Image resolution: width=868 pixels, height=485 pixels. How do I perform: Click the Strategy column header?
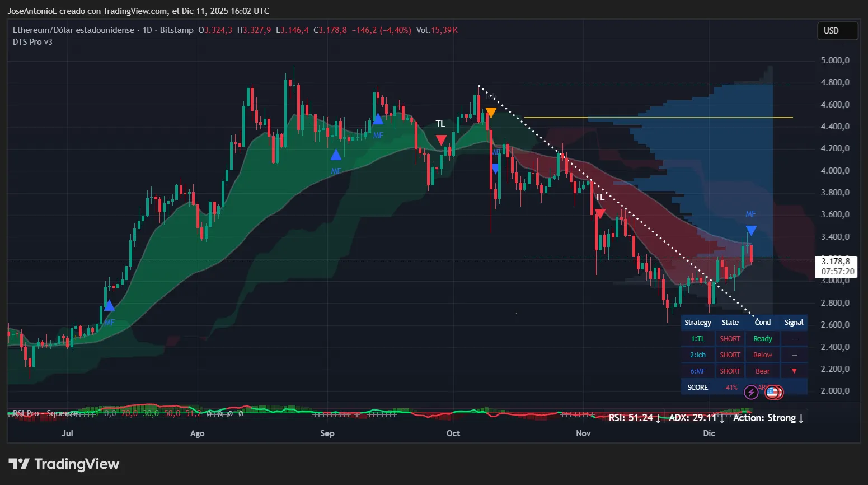pyautogui.click(x=698, y=322)
